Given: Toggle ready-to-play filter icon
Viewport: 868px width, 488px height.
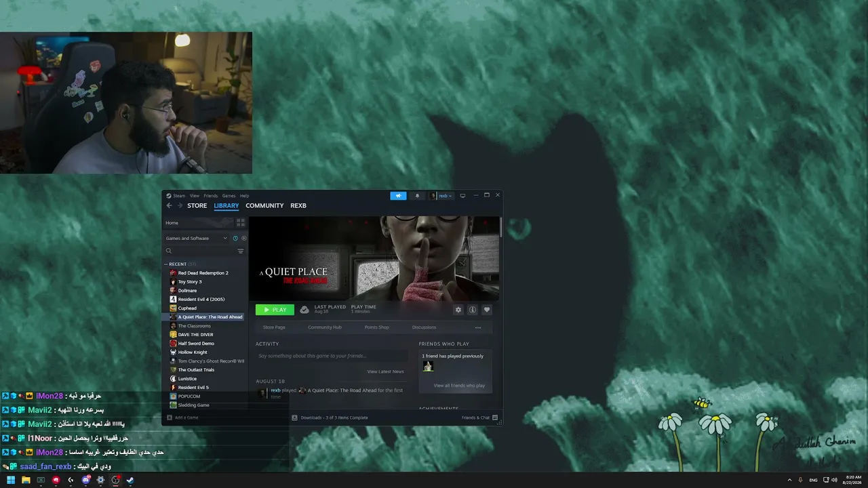Looking at the screenshot, I should pyautogui.click(x=244, y=238).
